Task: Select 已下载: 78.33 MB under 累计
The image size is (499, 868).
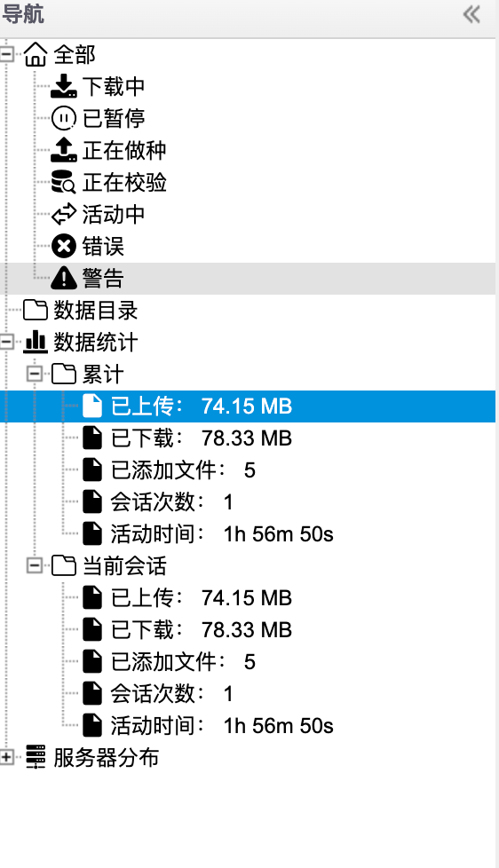Action: (x=187, y=438)
